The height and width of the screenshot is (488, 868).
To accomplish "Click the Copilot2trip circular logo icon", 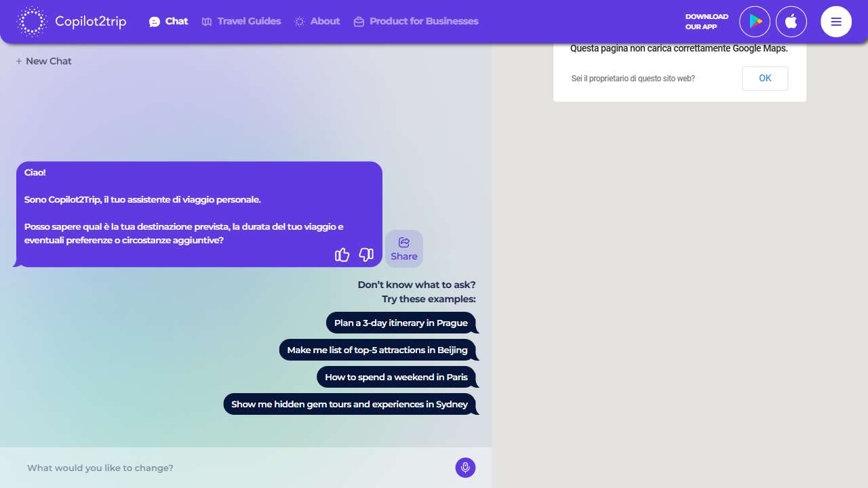I will tap(31, 22).
